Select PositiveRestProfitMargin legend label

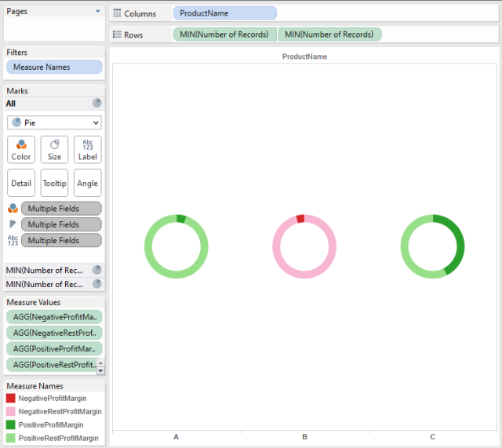[58, 438]
